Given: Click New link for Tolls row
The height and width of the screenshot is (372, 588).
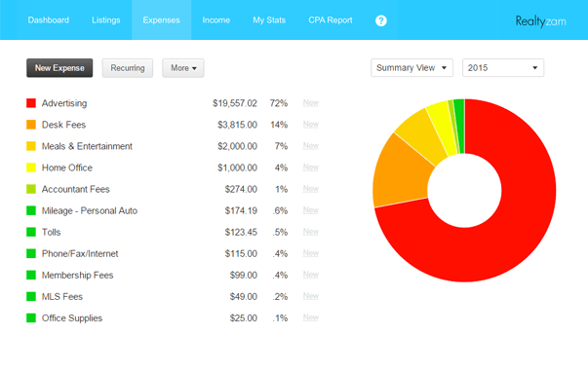Looking at the screenshot, I should click(x=310, y=232).
